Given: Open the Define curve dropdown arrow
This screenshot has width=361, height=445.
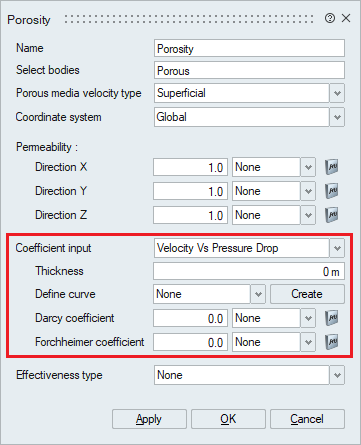Looking at the screenshot, I should [x=258, y=294].
